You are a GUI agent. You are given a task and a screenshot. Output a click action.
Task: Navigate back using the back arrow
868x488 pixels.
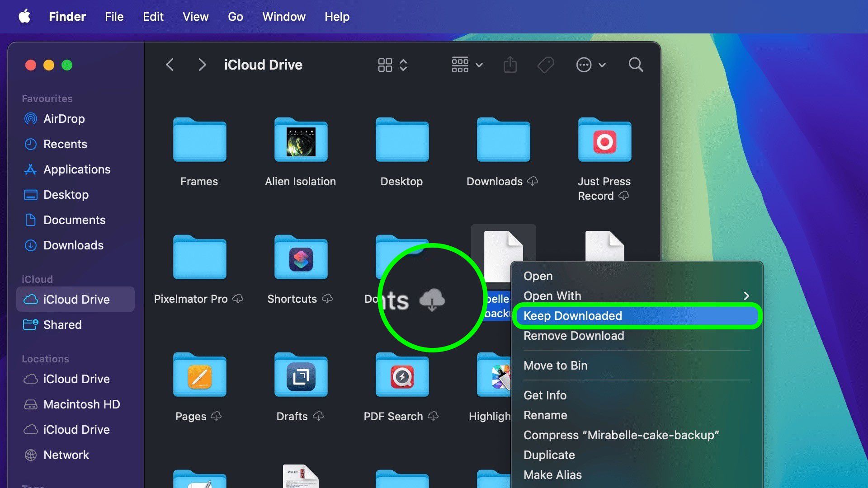pyautogui.click(x=170, y=65)
